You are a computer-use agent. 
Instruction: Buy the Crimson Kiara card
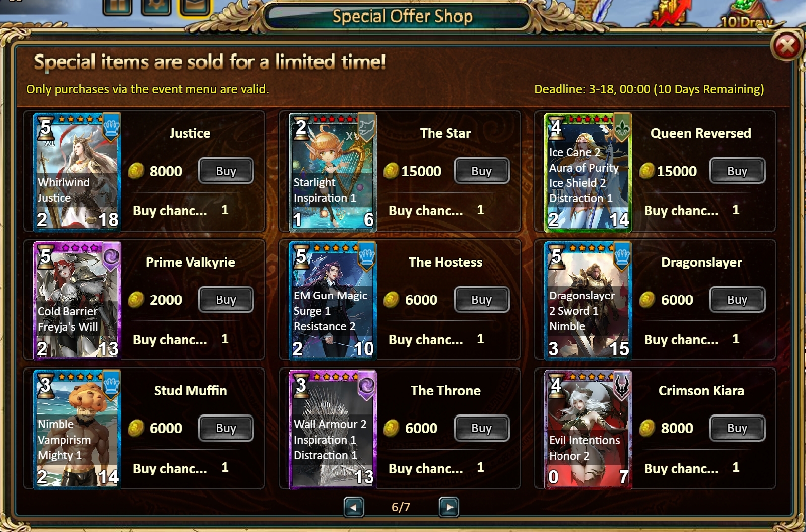737,428
